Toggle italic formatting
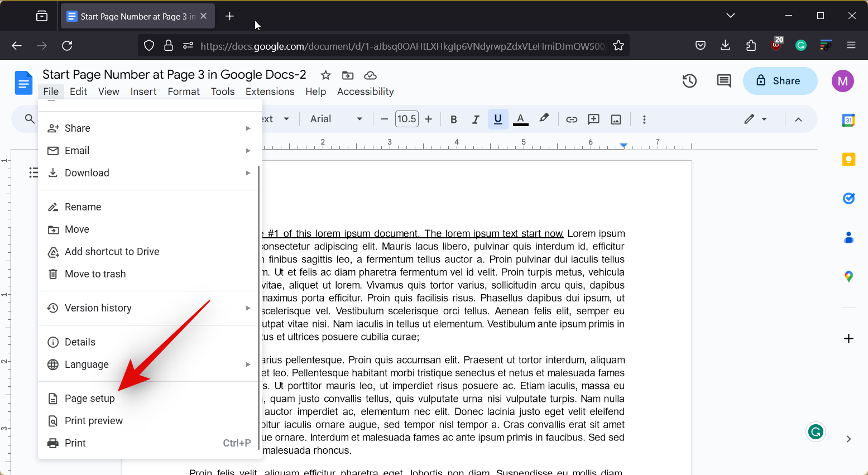Screen dimensions: 868x475 [x=476, y=119]
